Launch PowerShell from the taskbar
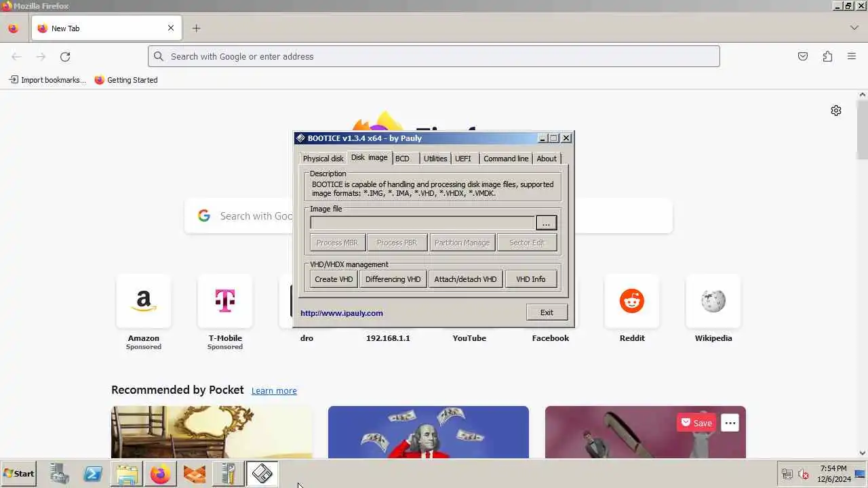Viewport: 868px width, 488px height. pyautogui.click(x=93, y=474)
